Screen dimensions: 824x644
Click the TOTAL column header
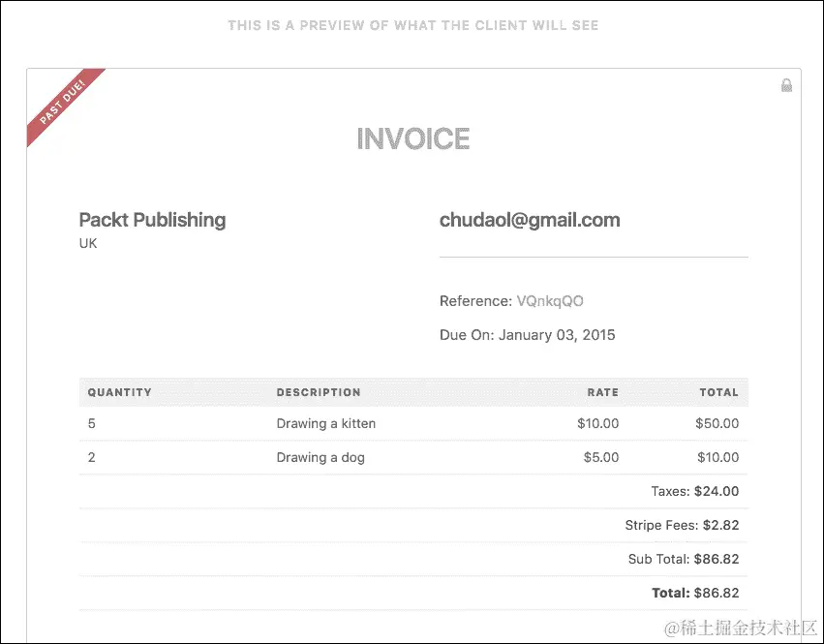pyautogui.click(x=718, y=392)
